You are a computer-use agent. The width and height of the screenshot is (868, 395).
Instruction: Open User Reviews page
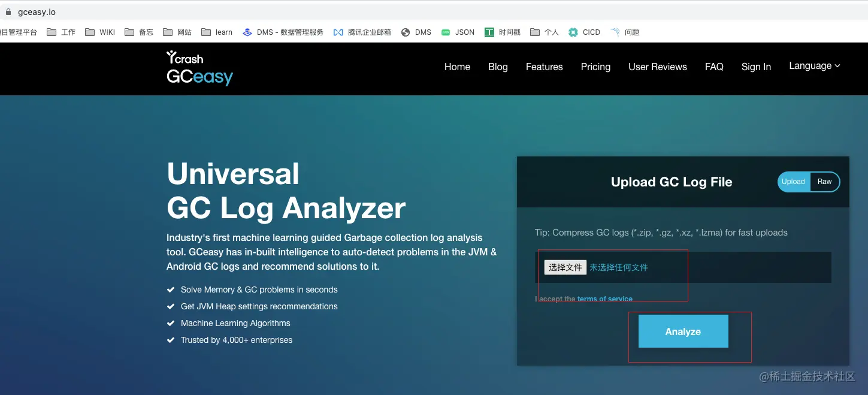click(x=658, y=67)
